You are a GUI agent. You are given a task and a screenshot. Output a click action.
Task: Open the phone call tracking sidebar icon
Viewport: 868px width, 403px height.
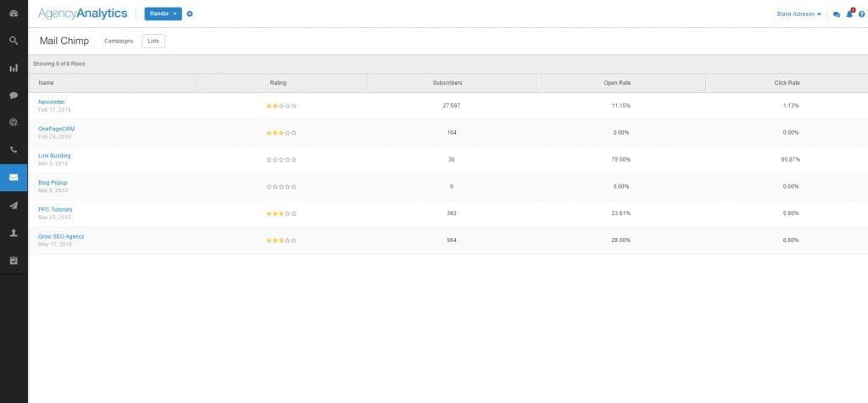(x=14, y=149)
